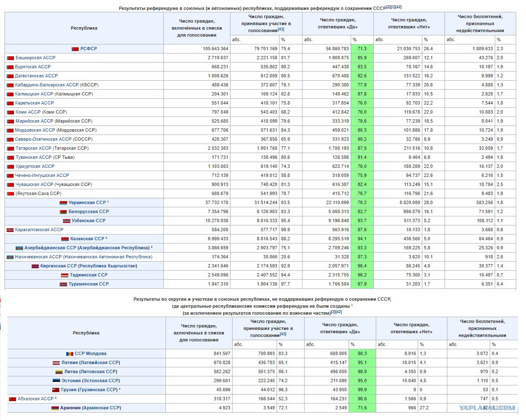526x420 pixels.
Task: Open the Северо-Осетинская АССР link
Action: coord(43,139)
